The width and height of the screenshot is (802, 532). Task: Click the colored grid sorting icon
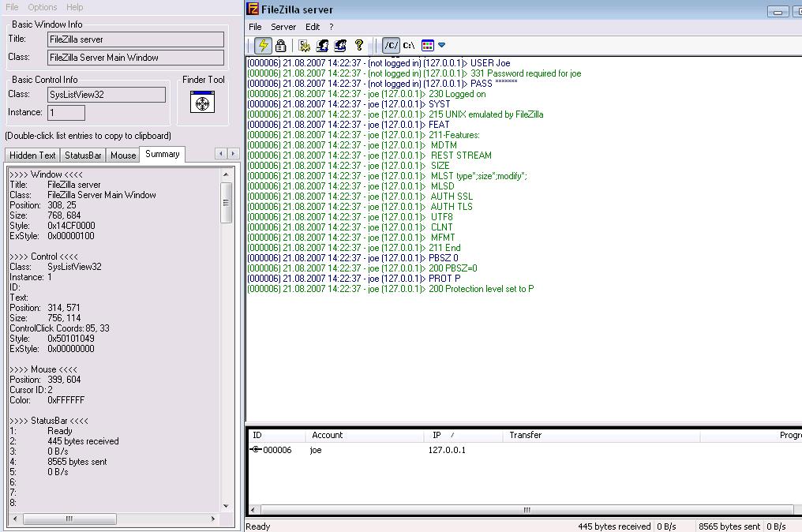tap(427, 46)
